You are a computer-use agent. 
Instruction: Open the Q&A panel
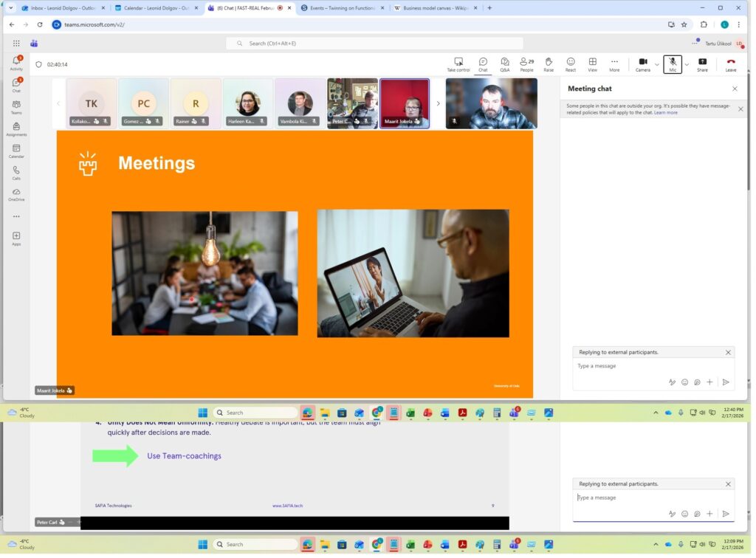tap(504, 63)
